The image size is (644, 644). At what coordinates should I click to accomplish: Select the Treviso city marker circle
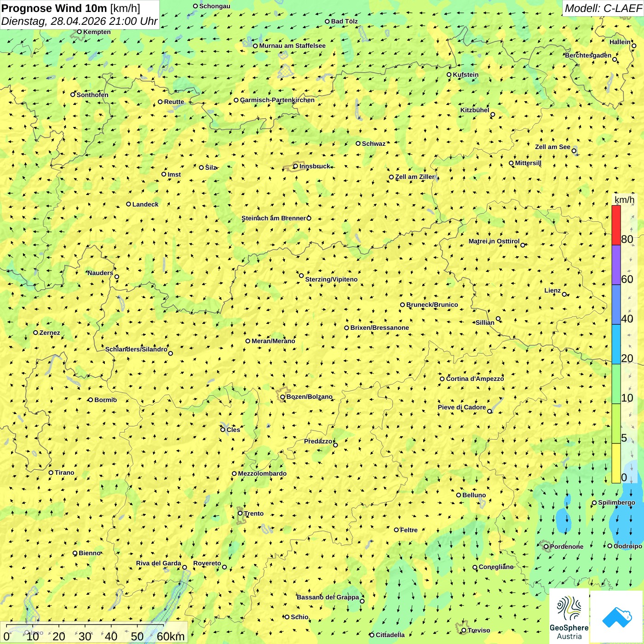pyautogui.click(x=464, y=630)
